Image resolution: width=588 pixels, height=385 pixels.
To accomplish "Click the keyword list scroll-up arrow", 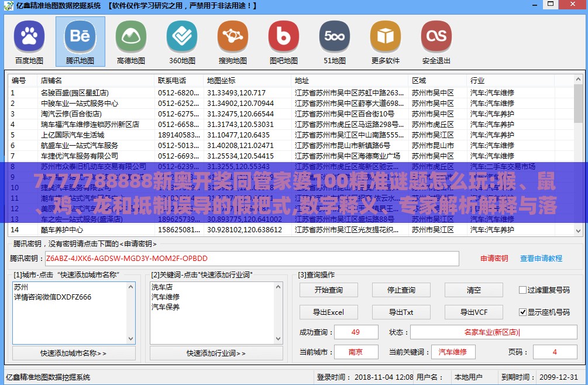I will point(278,287).
